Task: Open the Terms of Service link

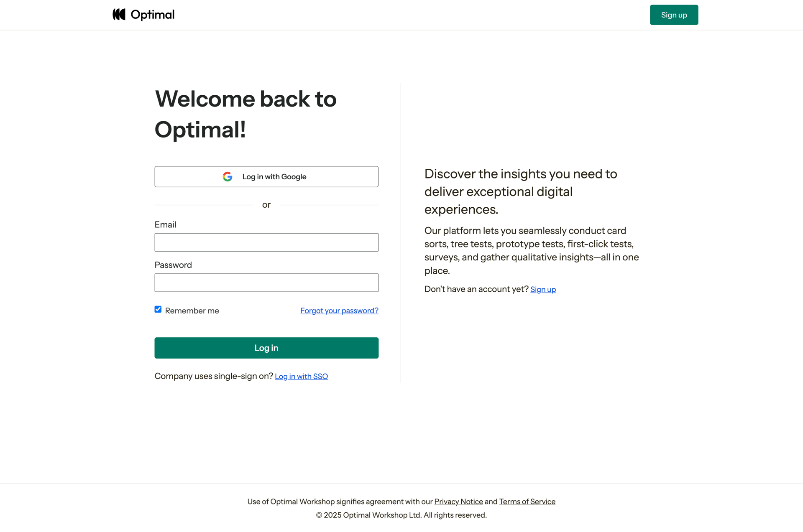Action: click(x=527, y=501)
